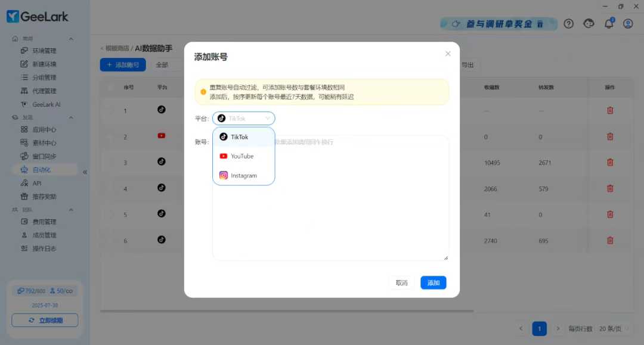Toggle the select-all checkbox in table header
Viewport: 644px width, 345px height.
point(110,88)
